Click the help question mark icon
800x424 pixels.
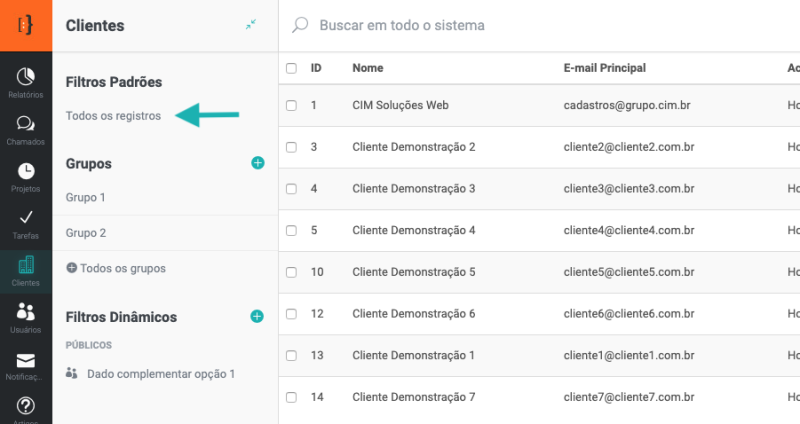coord(26,405)
